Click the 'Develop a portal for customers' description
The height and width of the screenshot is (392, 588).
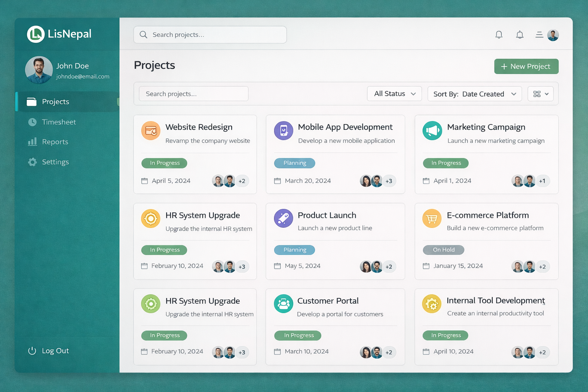click(340, 314)
